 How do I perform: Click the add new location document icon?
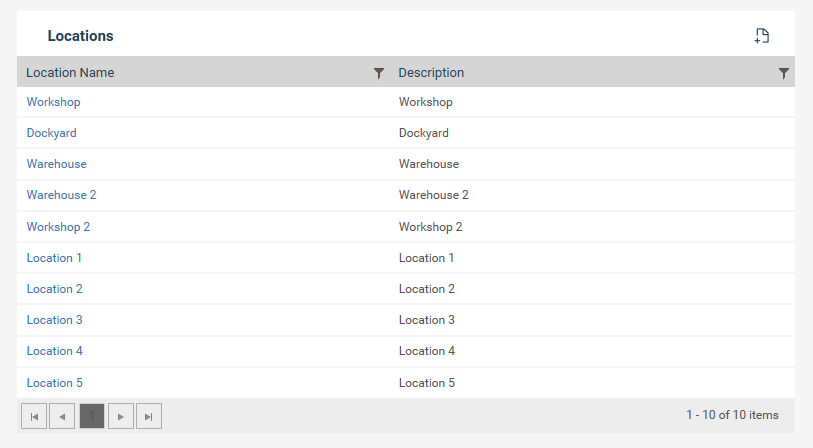[x=762, y=36]
